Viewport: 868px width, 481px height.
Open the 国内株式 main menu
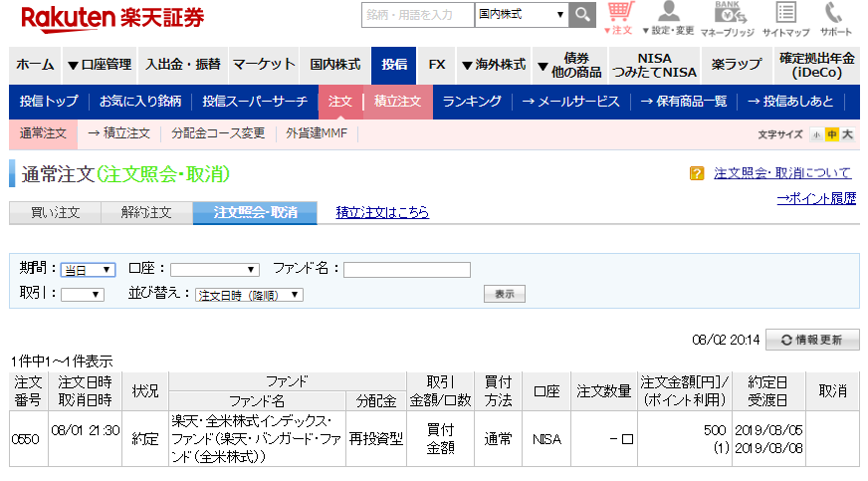[x=334, y=65]
